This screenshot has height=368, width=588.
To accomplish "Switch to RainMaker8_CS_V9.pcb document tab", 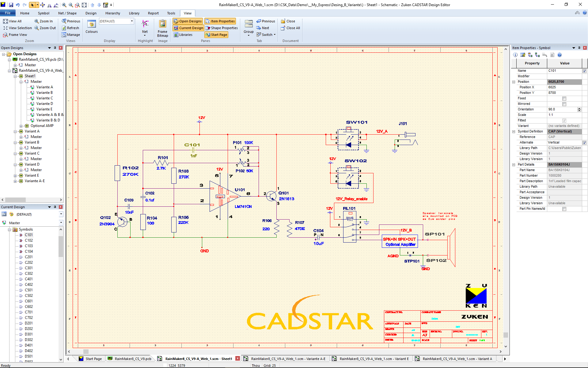I will coord(130,358).
